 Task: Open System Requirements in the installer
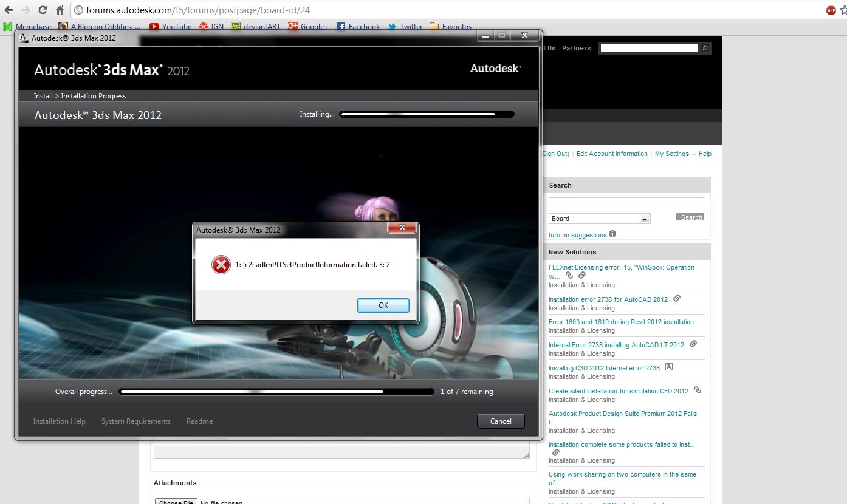136,421
